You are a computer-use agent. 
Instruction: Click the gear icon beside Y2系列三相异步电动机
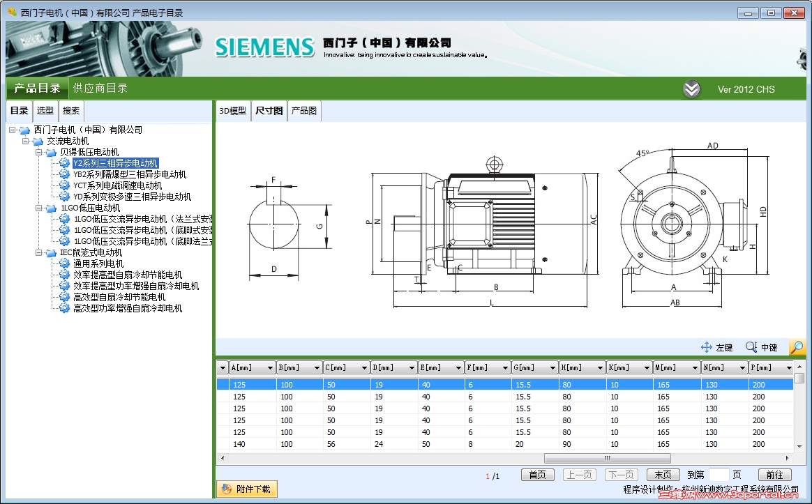coord(64,163)
